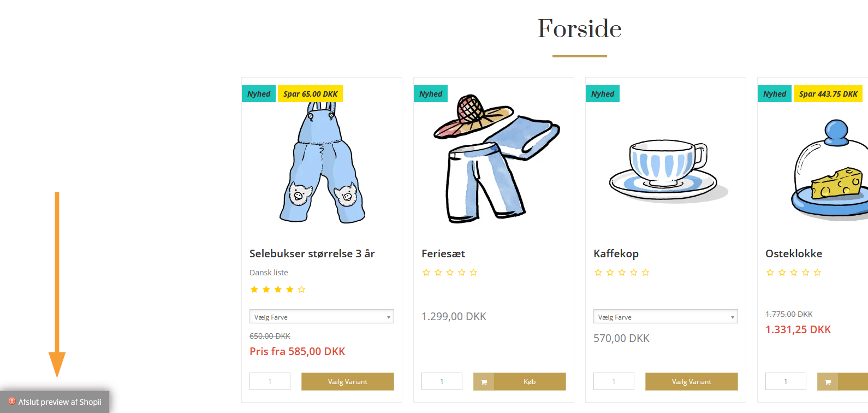Select the first star rating for Kaffekop
Image resolution: width=868 pixels, height=413 pixels.
tap(598, 272)
